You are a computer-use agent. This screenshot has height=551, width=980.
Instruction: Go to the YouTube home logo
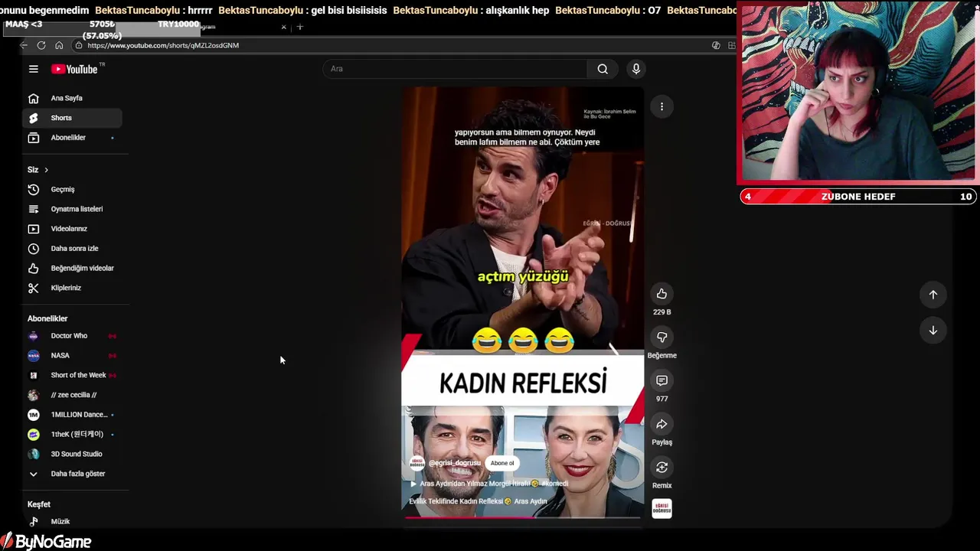(75, 69)
